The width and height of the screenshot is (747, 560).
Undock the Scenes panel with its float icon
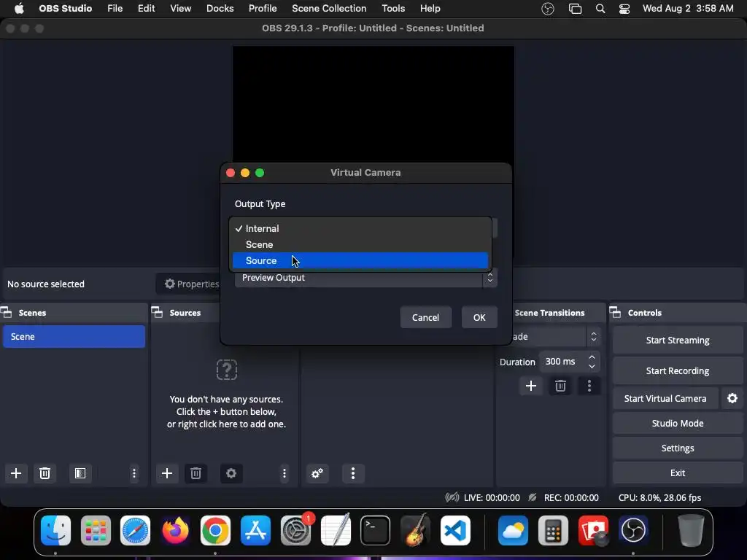click(6, 313)
